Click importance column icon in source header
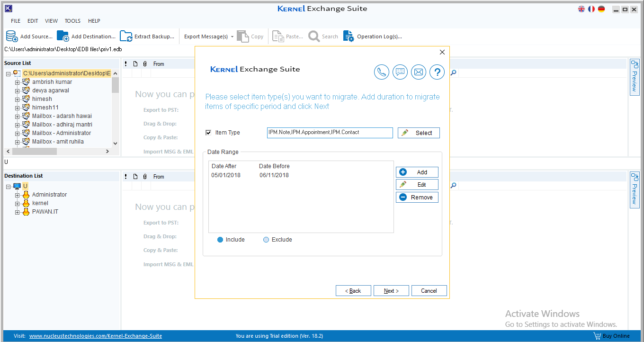 tap(125, 64)
